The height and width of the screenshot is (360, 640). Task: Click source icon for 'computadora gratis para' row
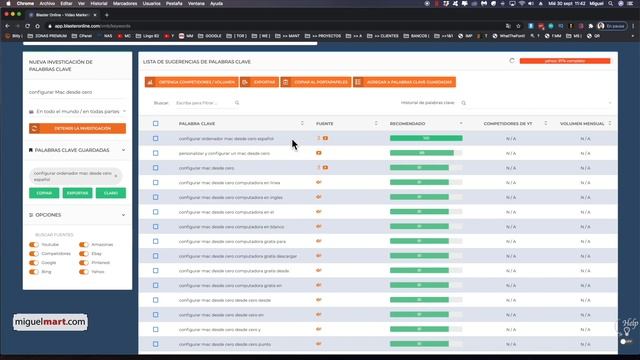(x=319, y=241)
